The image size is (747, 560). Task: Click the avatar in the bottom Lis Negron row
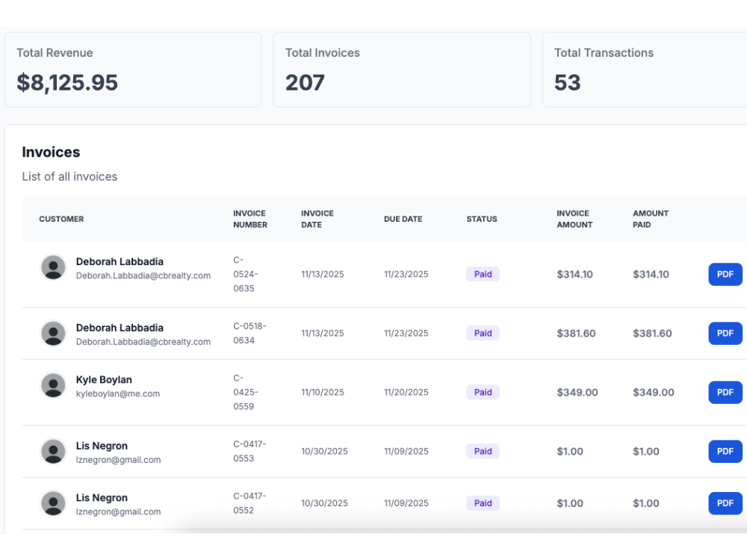pos(53,503)
